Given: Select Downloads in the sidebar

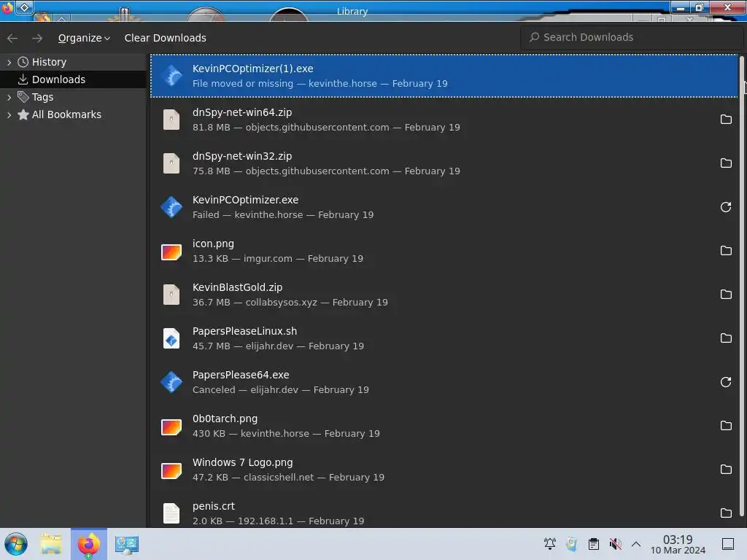Looking at the screenshot, I should [58, 79].
